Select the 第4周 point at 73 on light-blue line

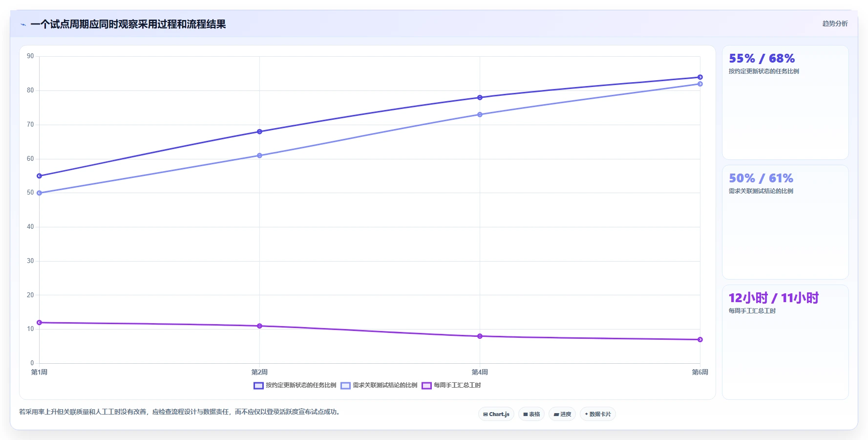[480, 114]
